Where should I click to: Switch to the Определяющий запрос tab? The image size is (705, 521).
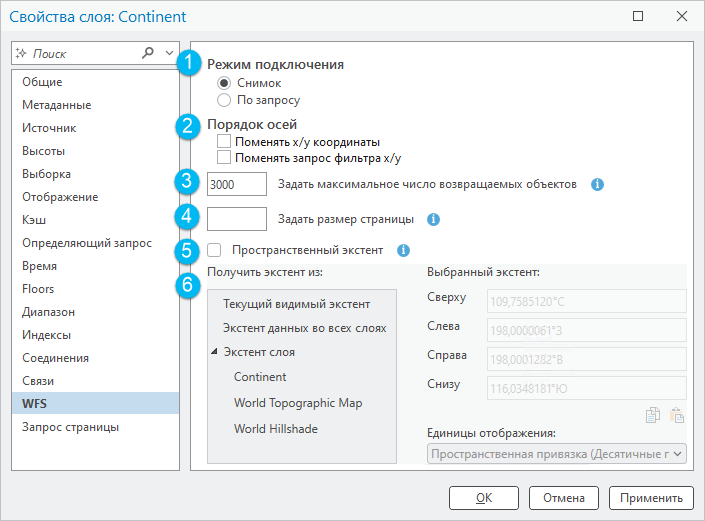(86, 243)
